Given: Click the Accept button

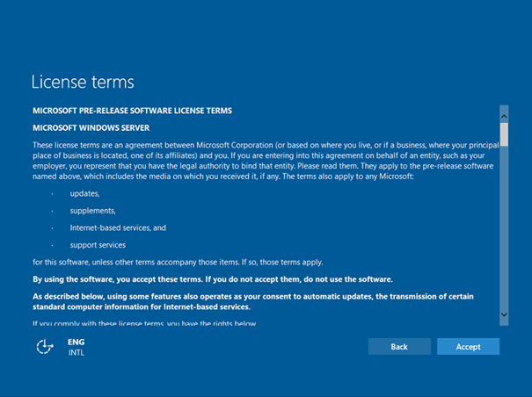Looking at the screenshot, I should [x=468, y=347].
